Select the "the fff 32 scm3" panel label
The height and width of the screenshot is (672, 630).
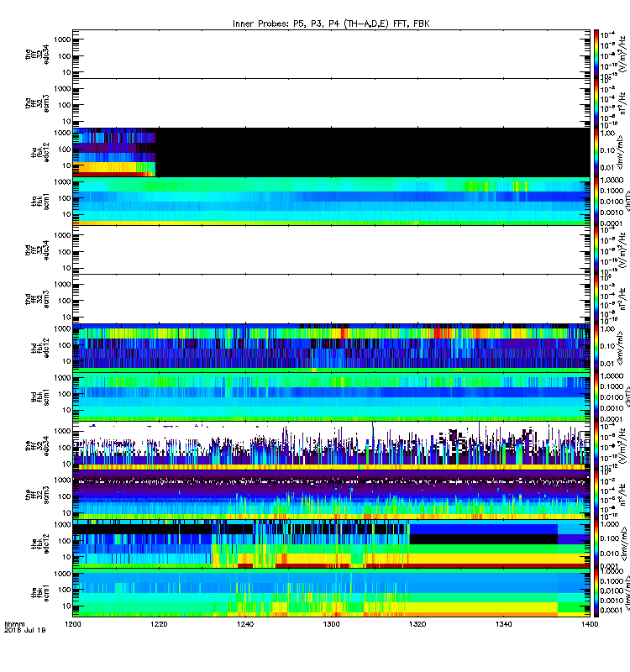(x=37, y=495)
